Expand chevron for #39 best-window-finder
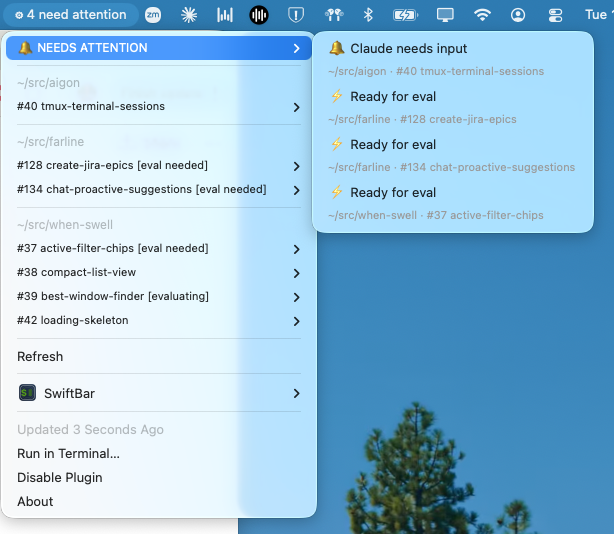Screen dimensions: 614x534 click(x=296, y=297)
